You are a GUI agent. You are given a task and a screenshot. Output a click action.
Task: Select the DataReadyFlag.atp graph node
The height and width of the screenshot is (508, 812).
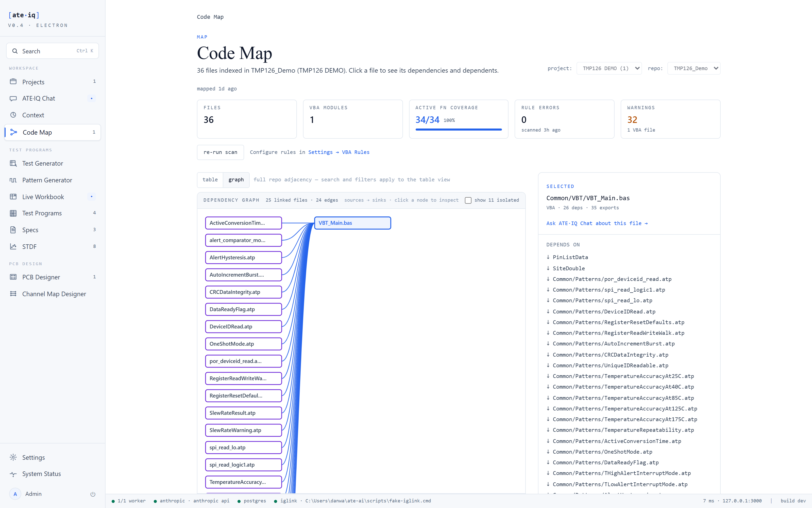244,309
